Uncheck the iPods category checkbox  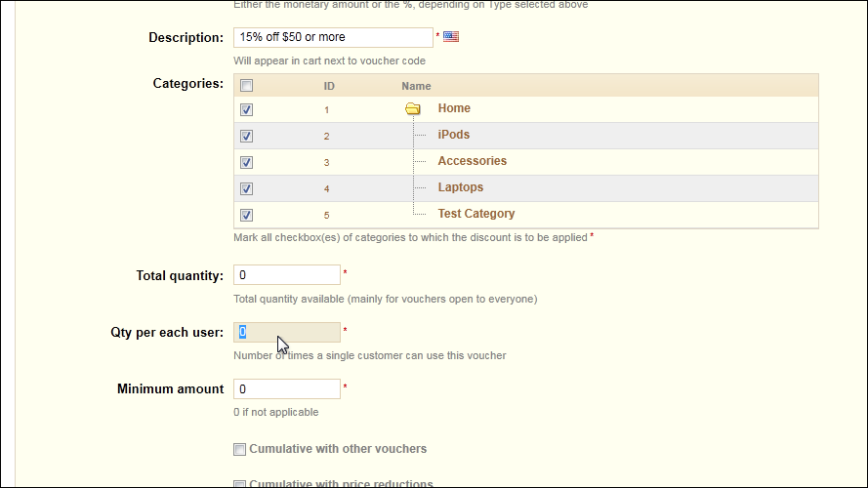246,136
